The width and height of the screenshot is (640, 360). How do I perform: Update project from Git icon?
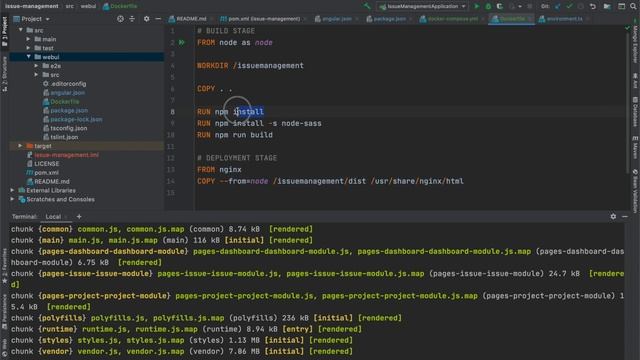click(x=558, y=7)
